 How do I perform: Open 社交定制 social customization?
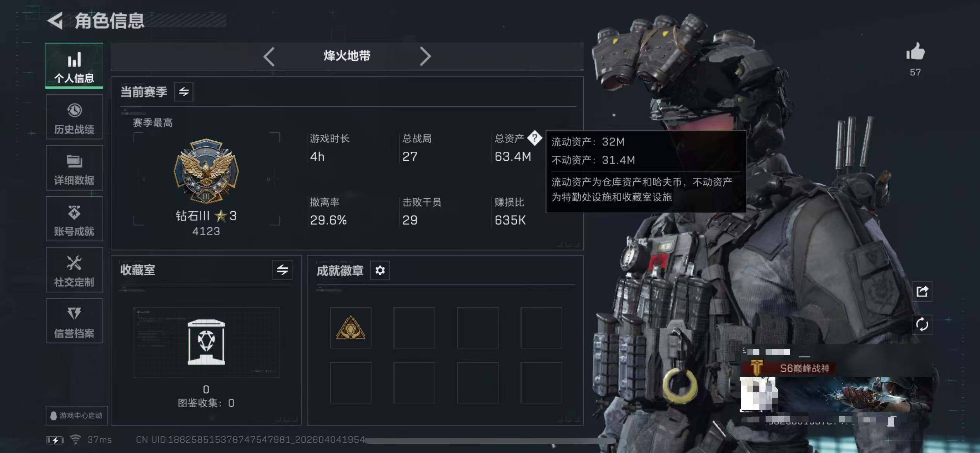74,270
